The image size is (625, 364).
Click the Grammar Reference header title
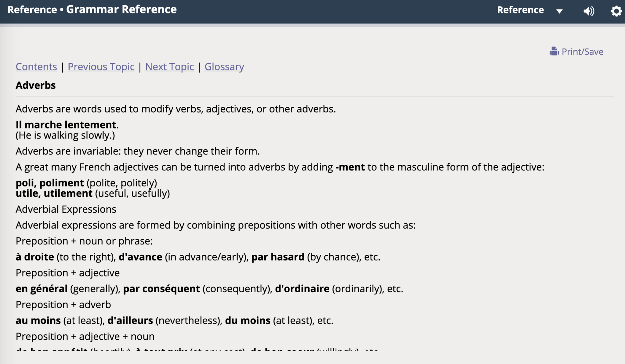coord(121,9)
